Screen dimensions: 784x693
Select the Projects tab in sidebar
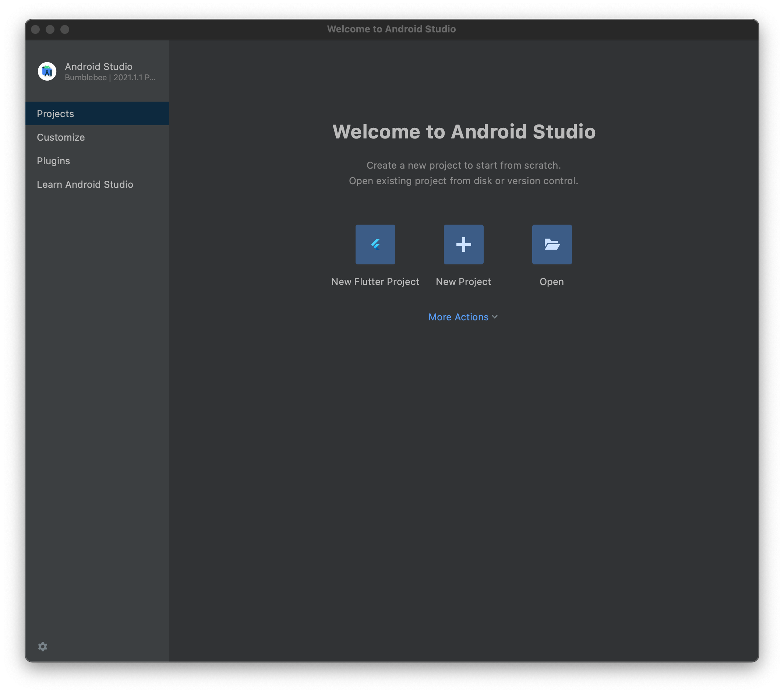56,113
